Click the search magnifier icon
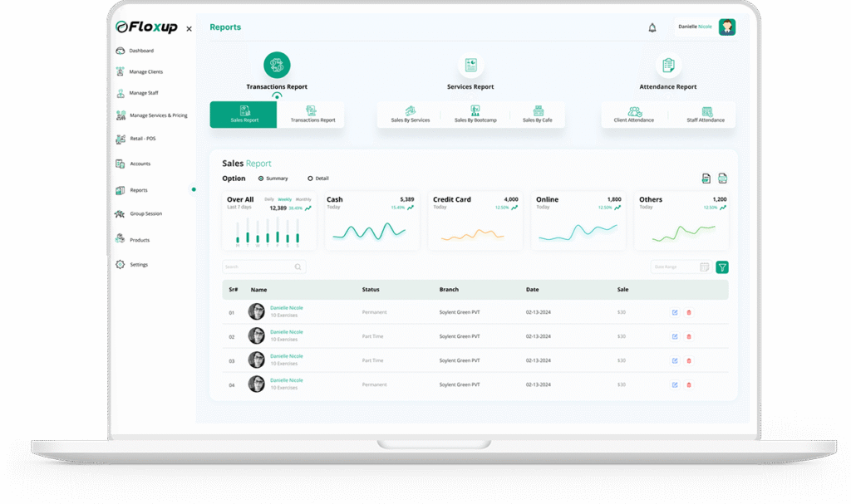The image size is (851, 504). click(298, 267)
